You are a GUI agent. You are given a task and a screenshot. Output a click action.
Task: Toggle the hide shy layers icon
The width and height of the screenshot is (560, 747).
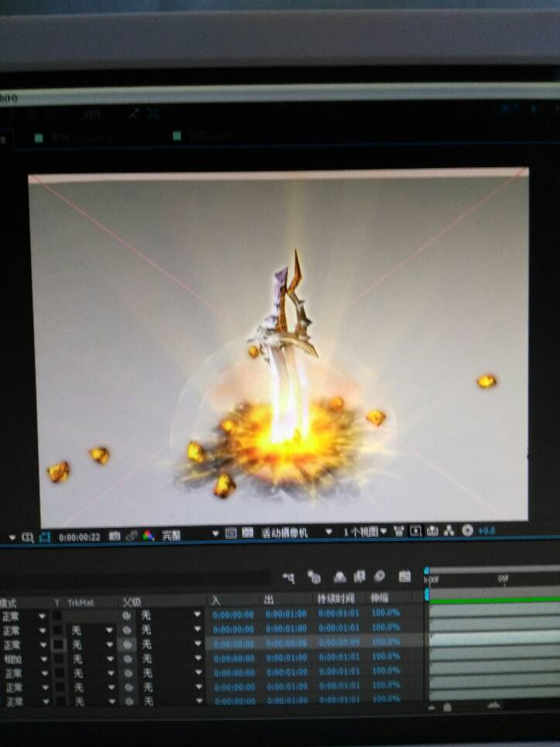(x=339, y=577)
